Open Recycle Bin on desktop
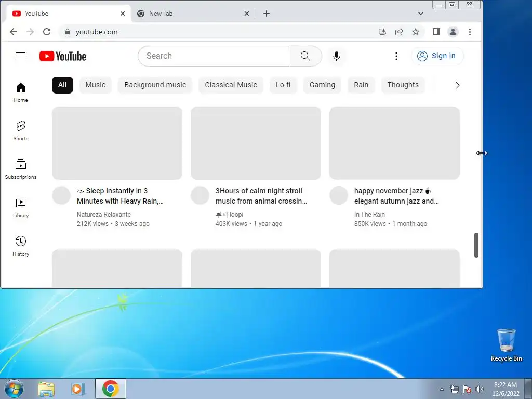 [x=506, y=345]
